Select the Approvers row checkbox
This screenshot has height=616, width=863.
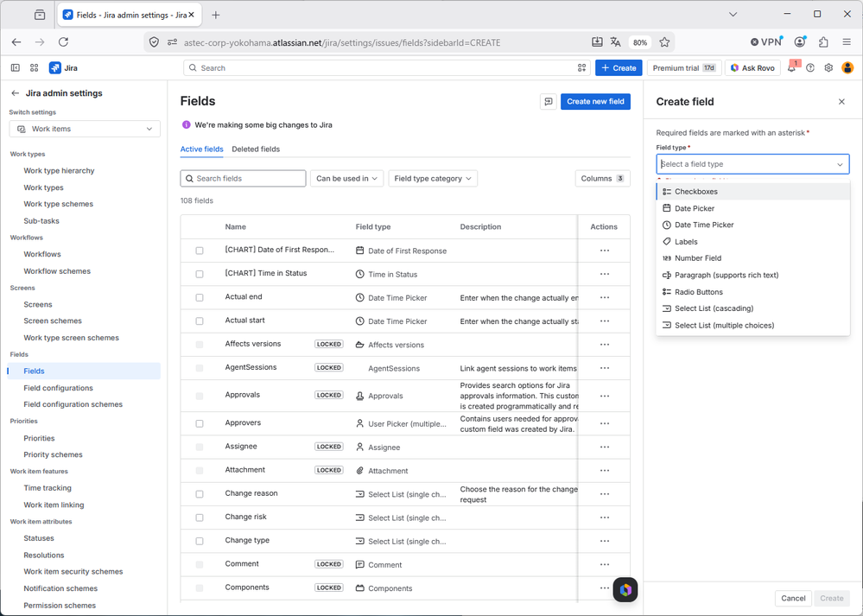point(200,423)
